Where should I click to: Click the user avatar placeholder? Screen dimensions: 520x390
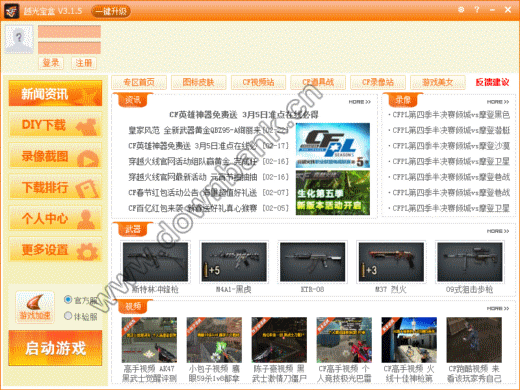point(19,39)
